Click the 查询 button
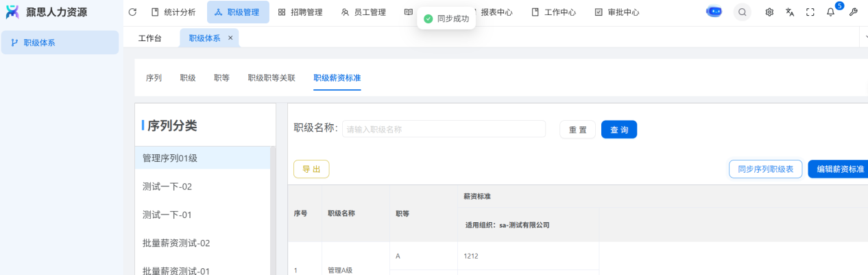This screenshot has width=868, height=275. click(618, 130)
